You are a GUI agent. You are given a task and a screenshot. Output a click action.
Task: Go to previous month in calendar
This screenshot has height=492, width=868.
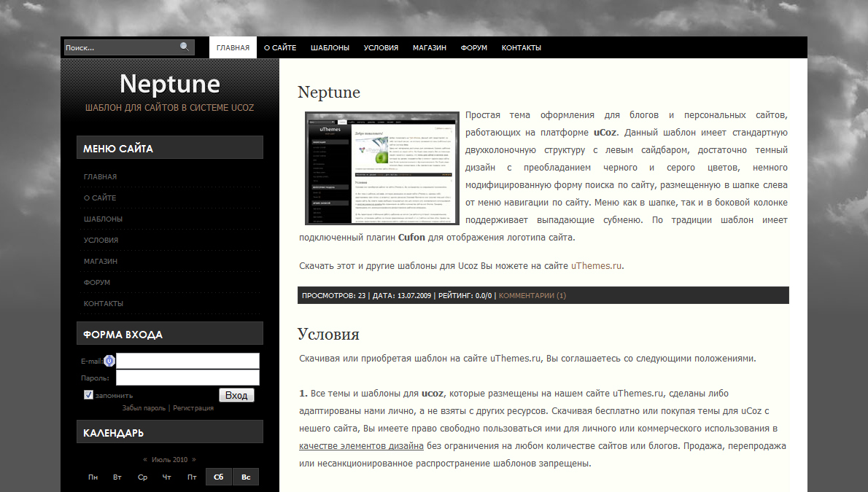click(x=145, y=459)
